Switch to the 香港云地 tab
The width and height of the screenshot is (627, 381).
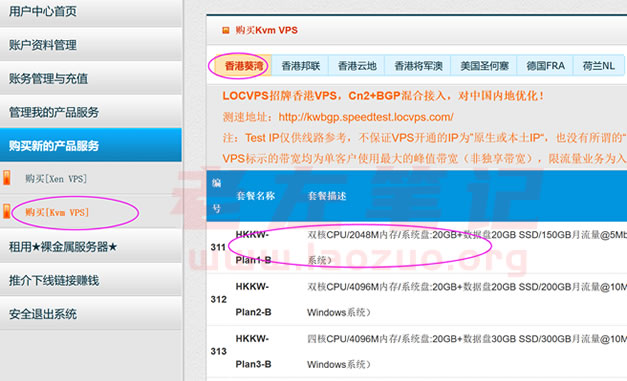[357, 66]
